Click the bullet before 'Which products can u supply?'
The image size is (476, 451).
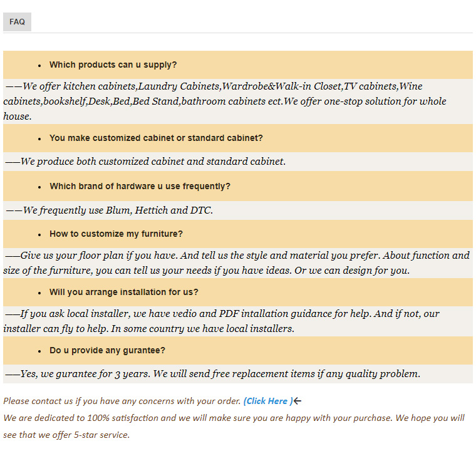39,66
